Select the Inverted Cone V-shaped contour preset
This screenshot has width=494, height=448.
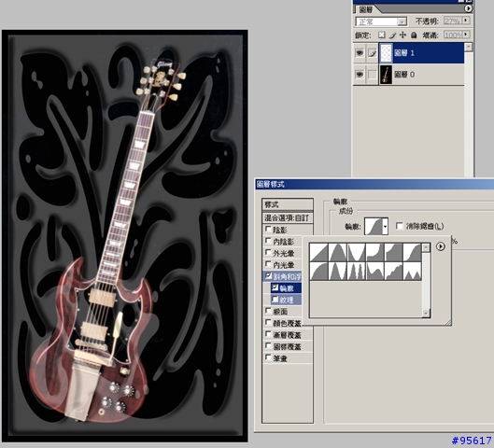356,252
